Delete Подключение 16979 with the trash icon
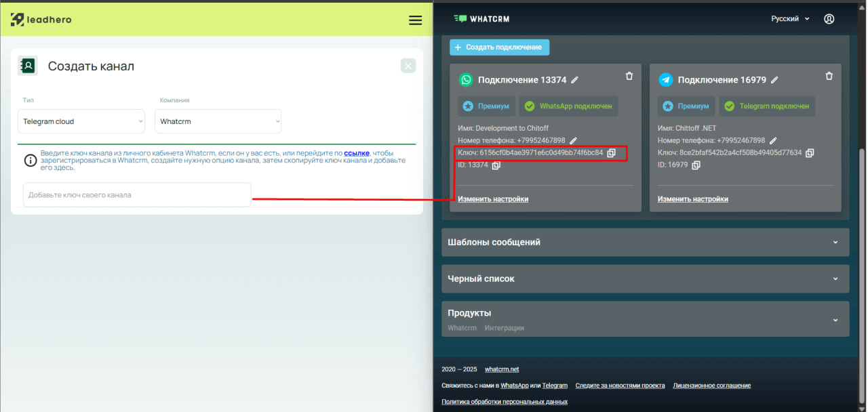 (x=829, y=76)
